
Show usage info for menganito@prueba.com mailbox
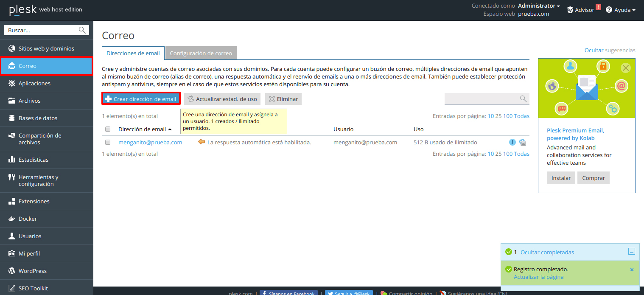point(512,142)
